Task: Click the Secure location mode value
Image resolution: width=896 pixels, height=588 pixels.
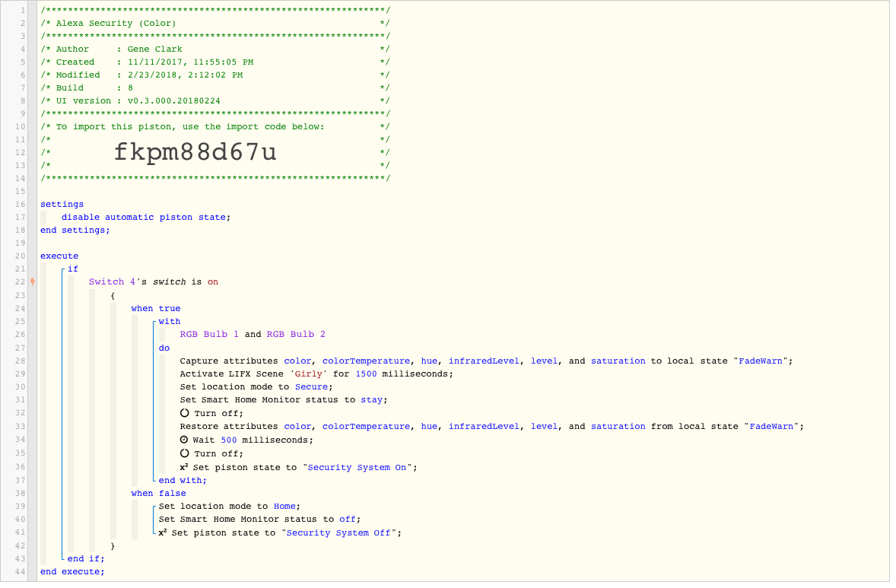Action: 311,387
